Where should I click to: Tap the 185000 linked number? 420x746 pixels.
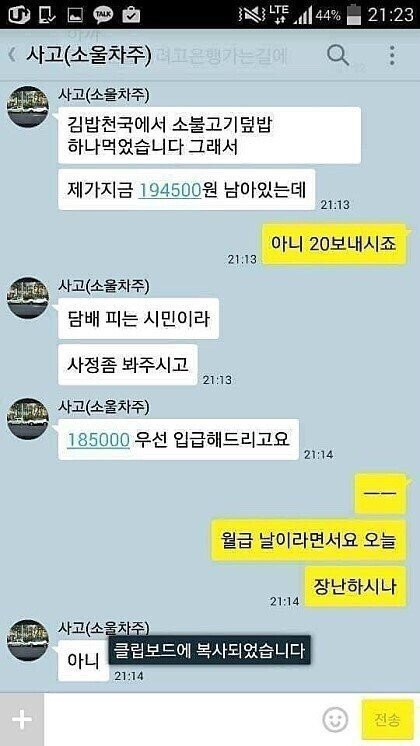[x=98, y=440]
